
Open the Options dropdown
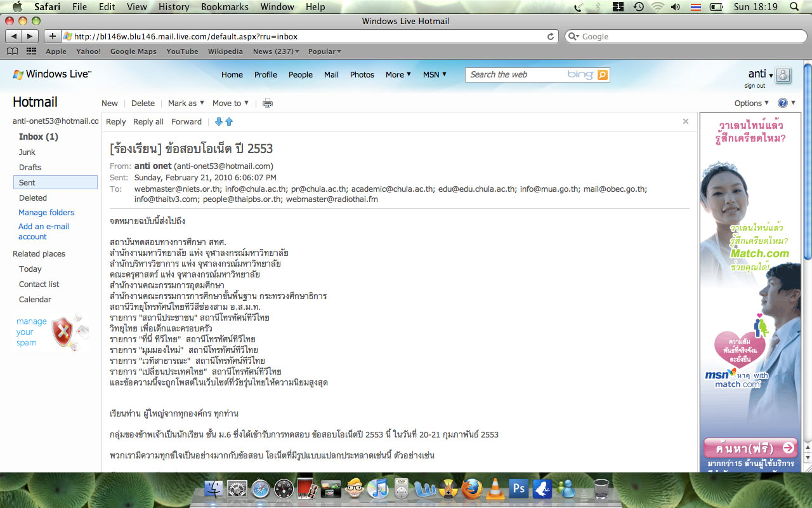click(x=752, y=103)
